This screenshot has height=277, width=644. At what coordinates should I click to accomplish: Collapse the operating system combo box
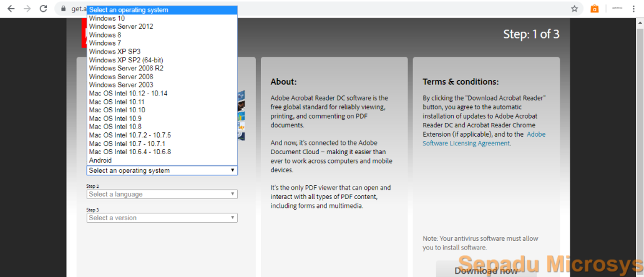coord(162,170)
